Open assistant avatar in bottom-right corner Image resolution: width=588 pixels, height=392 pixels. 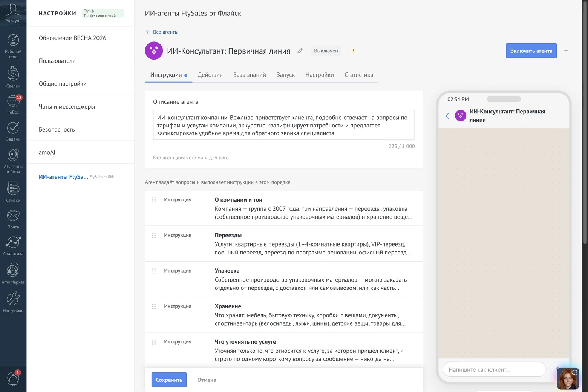(568, 378)
